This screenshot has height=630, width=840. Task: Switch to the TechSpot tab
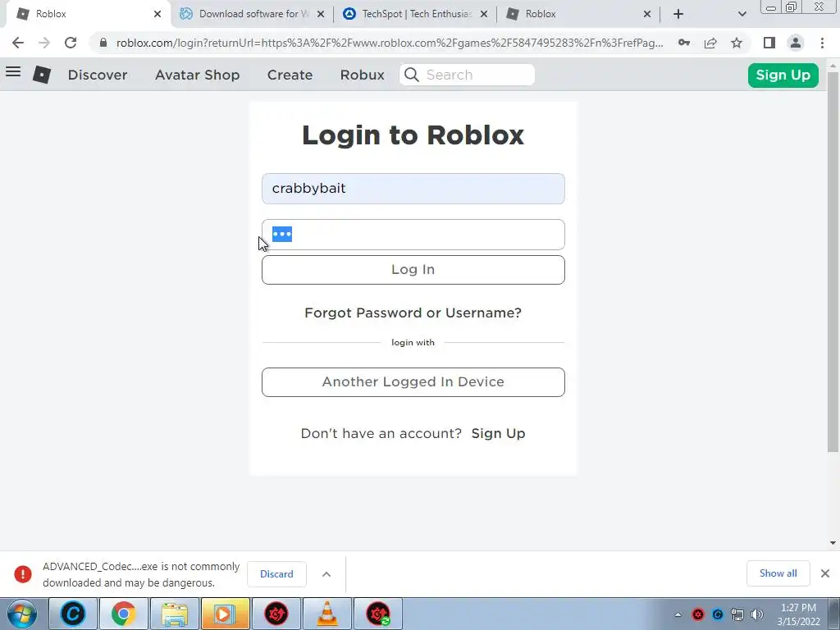tap(416, 14)
